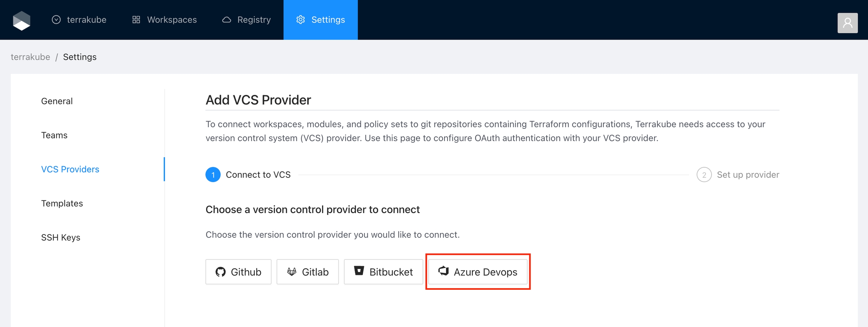Click the terrakube breadcrumb link
This screenshot has height=327, width=868.
[31, 57]
